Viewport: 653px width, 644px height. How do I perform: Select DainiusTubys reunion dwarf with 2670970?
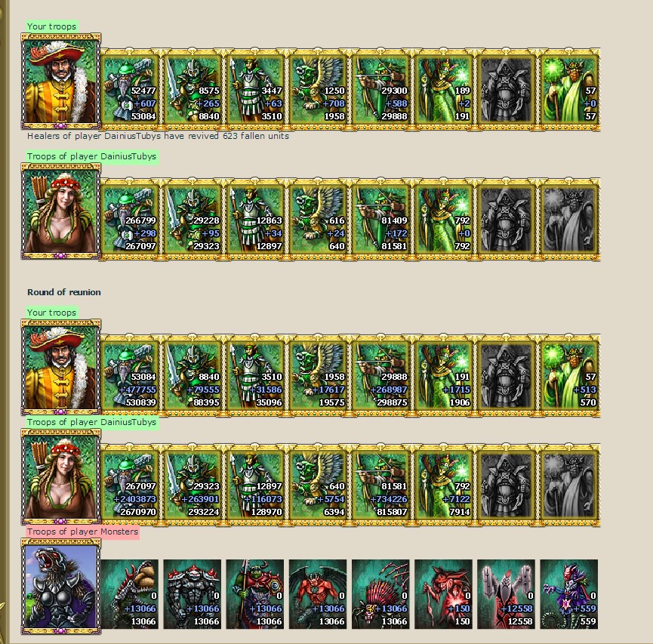coord(130,485)
